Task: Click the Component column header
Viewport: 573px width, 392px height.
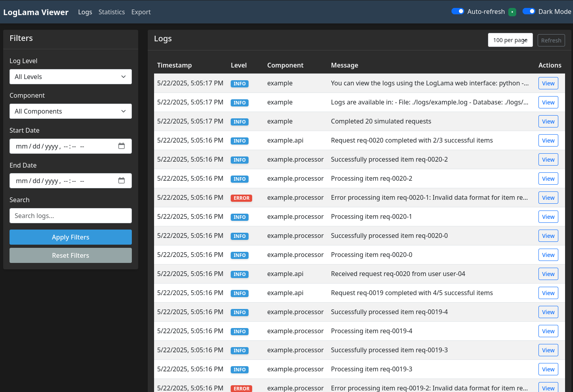Action: pyautogui.click(x=285, y=65)
